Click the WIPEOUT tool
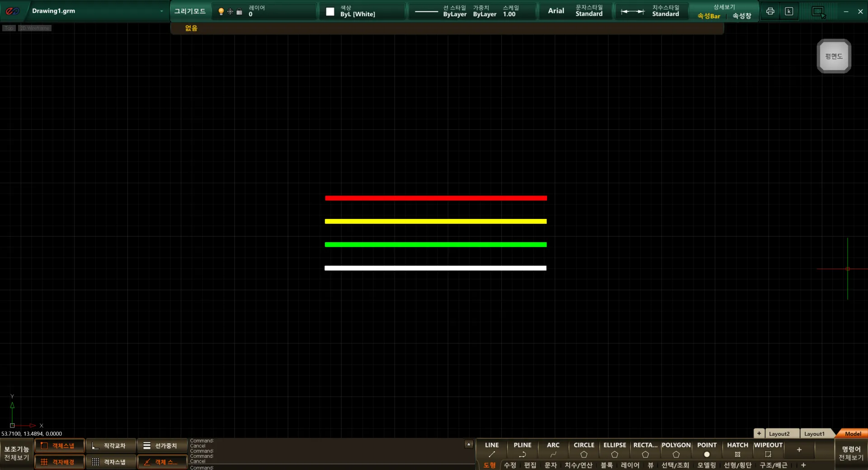 coord(768,449)
